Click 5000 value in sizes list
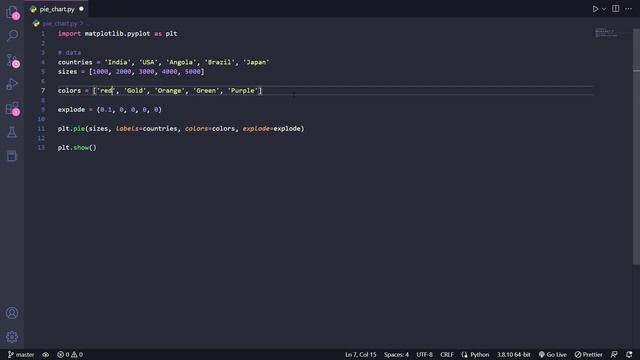 click(193, 71)
